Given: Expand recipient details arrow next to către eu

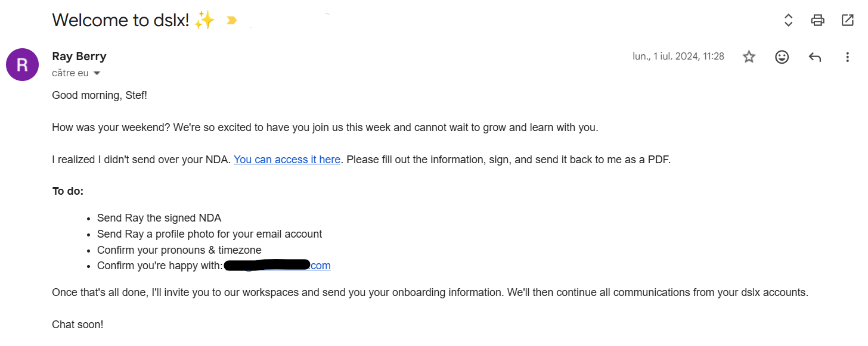Looking at the screenshot, I should coord(97,73).
